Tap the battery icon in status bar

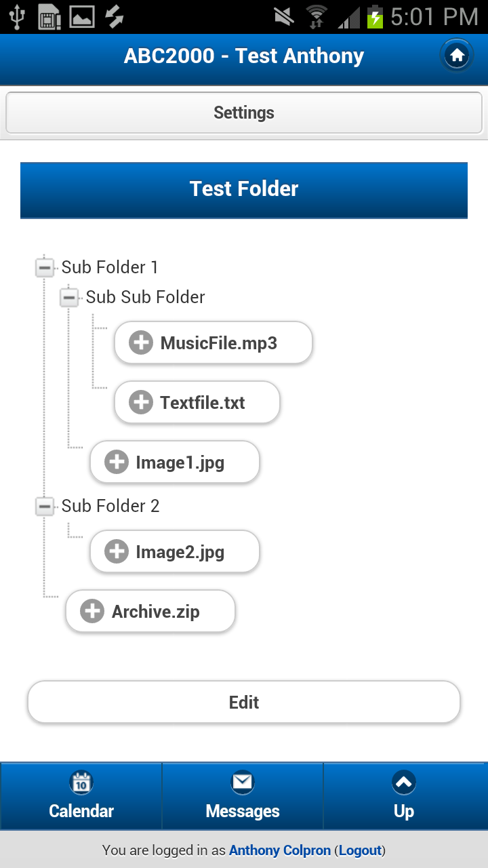tap(375, 16)
